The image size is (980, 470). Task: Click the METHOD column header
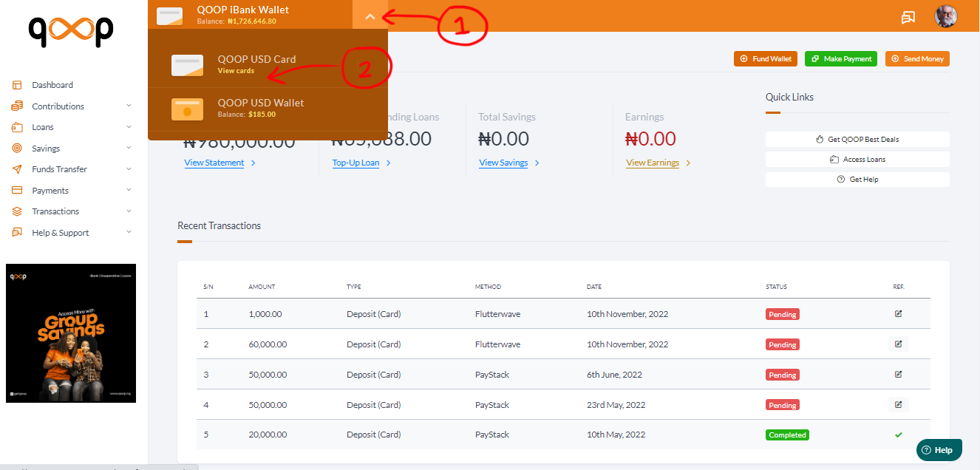(488, 287)
